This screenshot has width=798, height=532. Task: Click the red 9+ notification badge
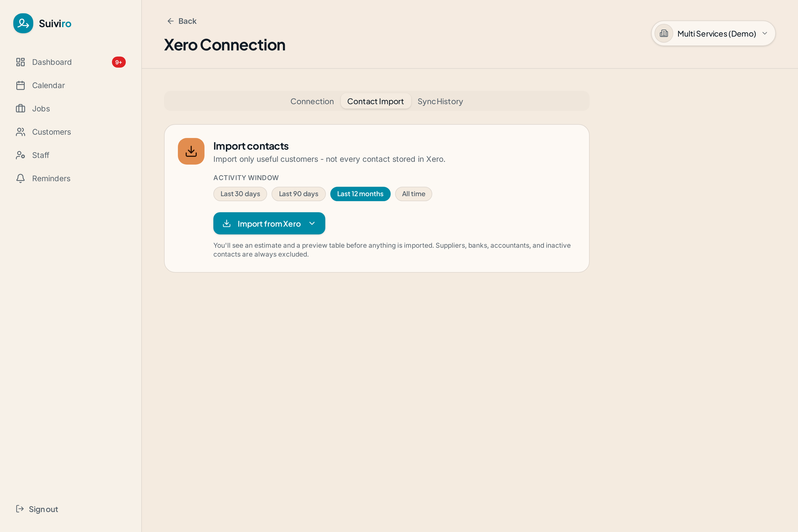119,62
